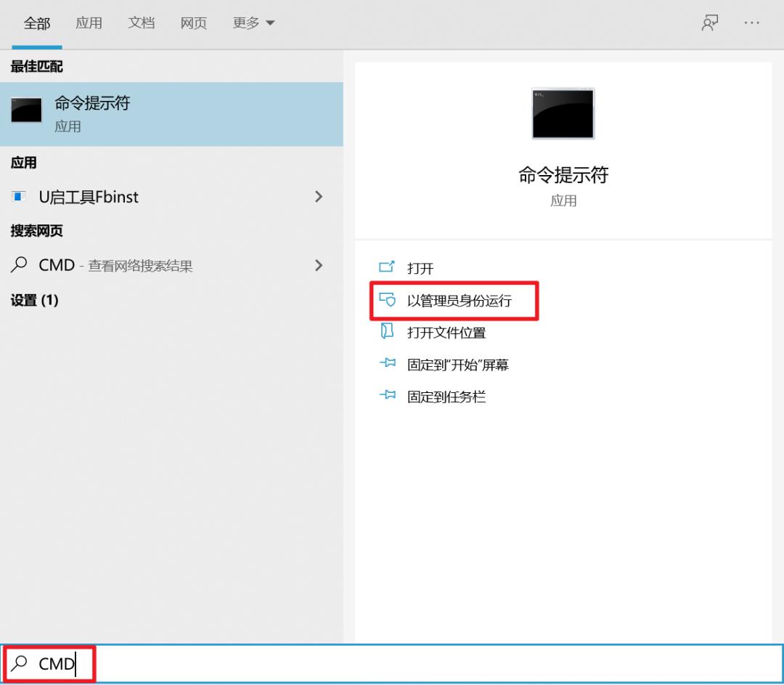Switch to the 应用 tab
784x685 pixels.
click(89, 23)
